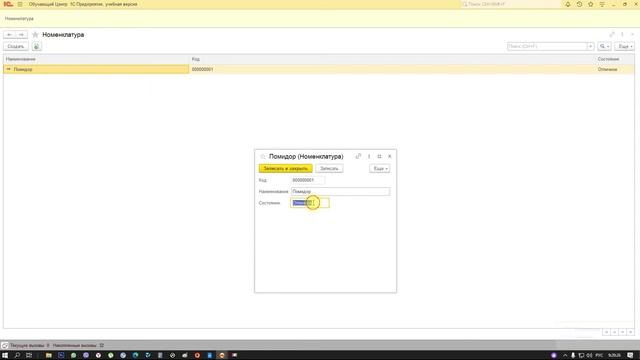Screen dimensions: 640x360
Task: Show hidden system tray icons chevron
Action: pos(565,356)
